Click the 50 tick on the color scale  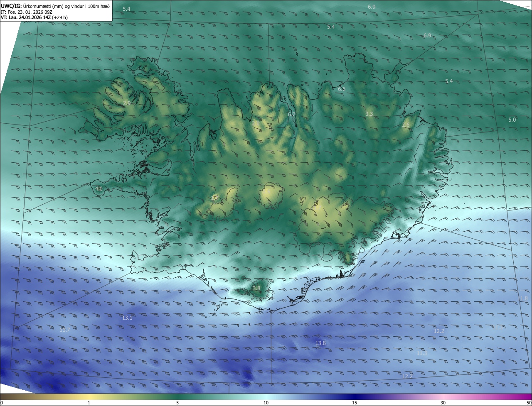pos(529,403)
